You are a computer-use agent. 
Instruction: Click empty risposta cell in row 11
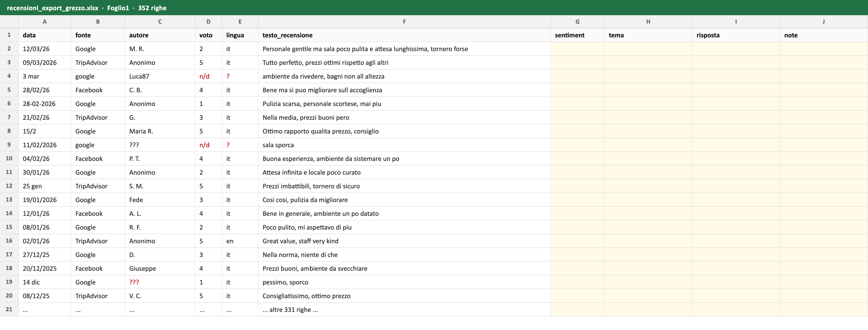(x=736, y=172)
